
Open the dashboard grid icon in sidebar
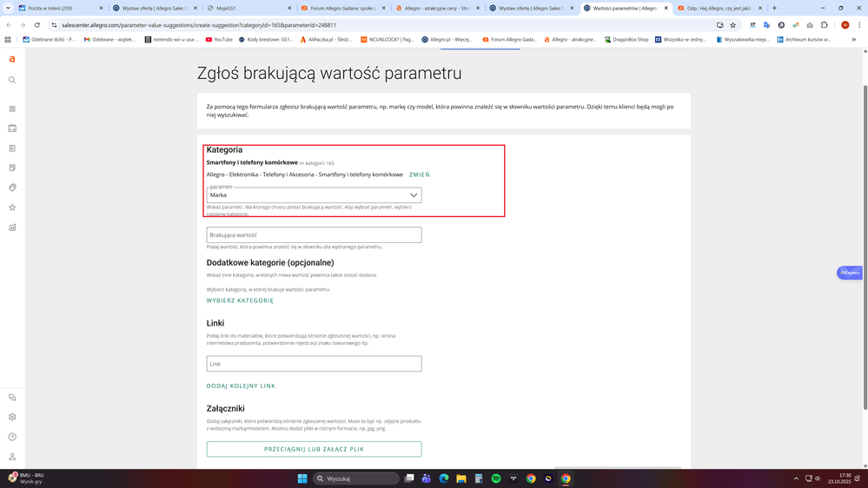coord(12,109)
